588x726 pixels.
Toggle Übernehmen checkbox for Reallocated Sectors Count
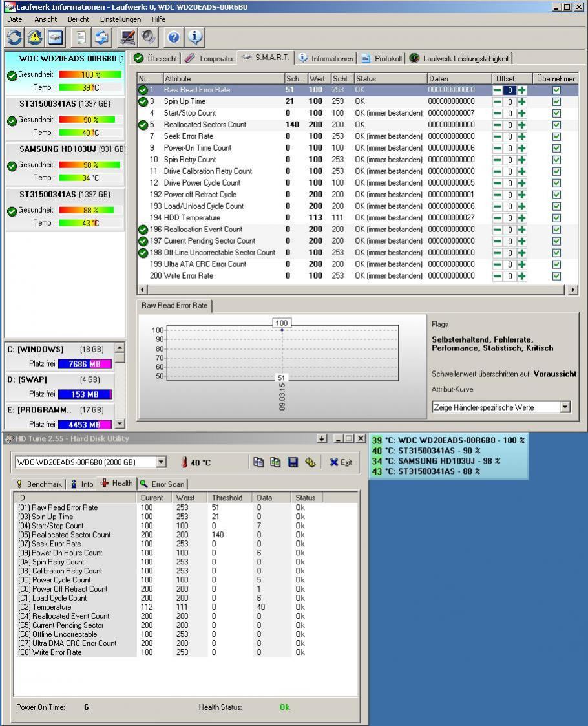point(556,125)
